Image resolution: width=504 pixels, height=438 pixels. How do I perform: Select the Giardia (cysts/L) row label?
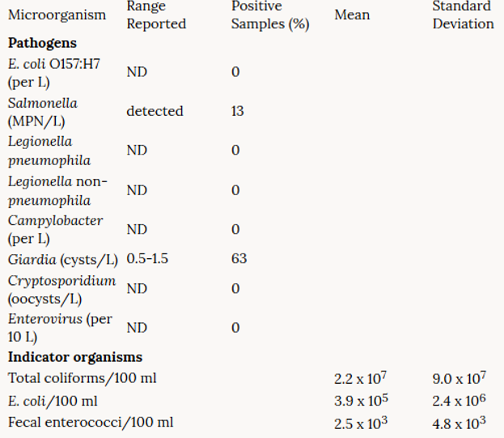(63, 259)
